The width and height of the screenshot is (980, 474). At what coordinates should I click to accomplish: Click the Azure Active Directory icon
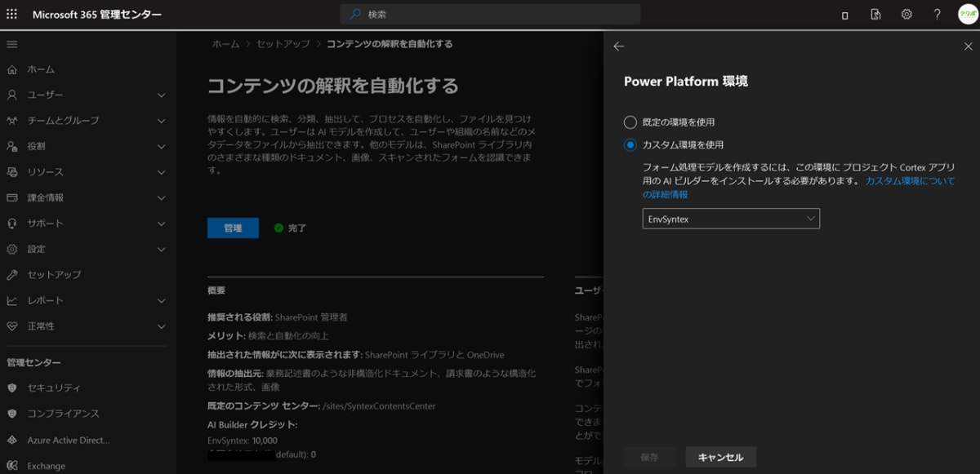coord(11,440)
